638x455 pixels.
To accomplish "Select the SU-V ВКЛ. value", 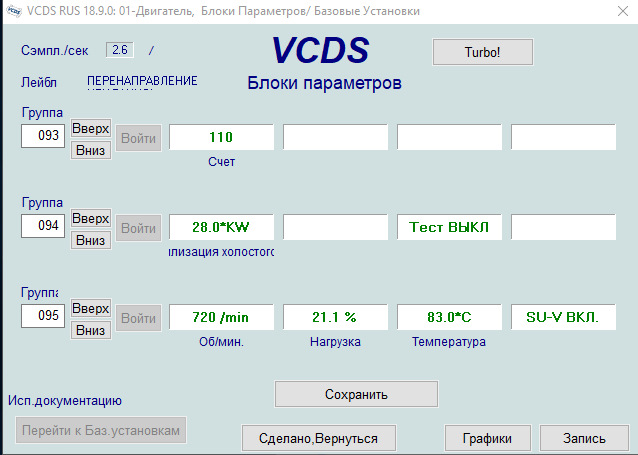I will tap(563, 317).
